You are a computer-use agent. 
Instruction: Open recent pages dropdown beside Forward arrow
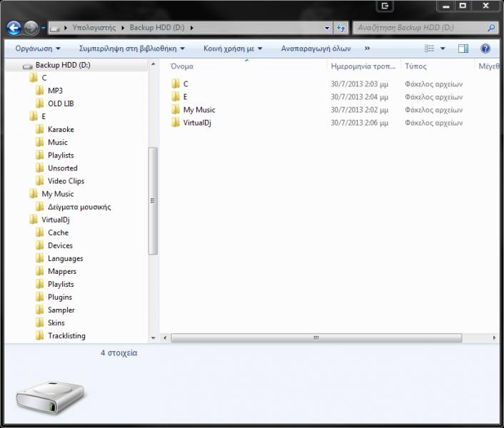(44, 28)
